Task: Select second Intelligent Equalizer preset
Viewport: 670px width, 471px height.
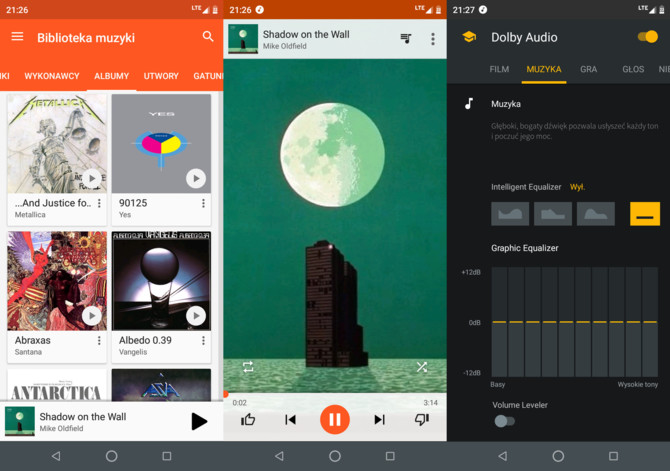Action: click(553, 214)
